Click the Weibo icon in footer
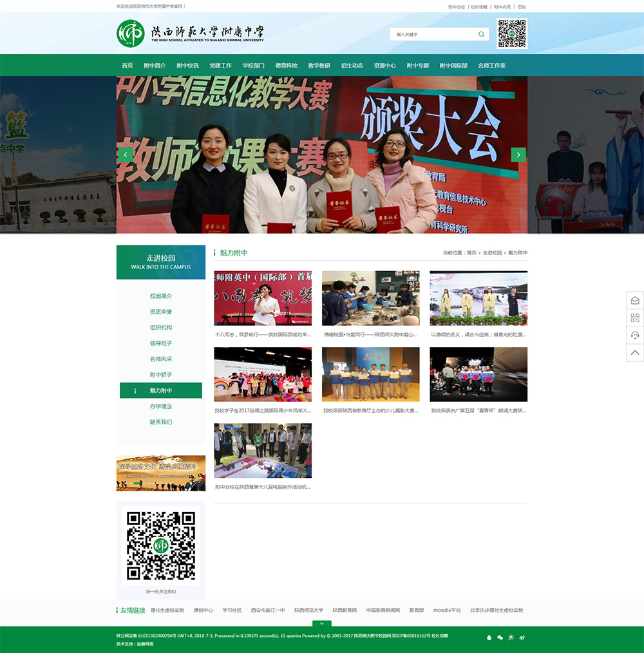The height and width of the screenshot is (653, 644). click(522, 638)
